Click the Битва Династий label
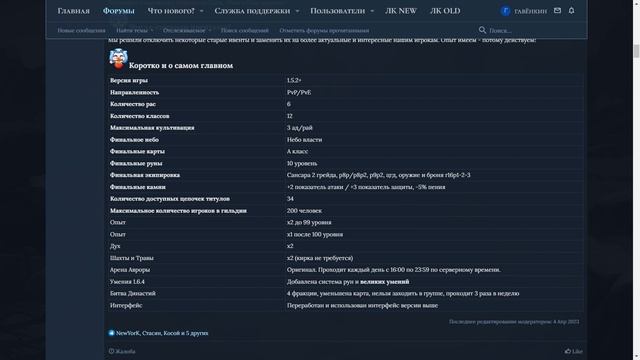Screen dimensions: 640x360 133,293
